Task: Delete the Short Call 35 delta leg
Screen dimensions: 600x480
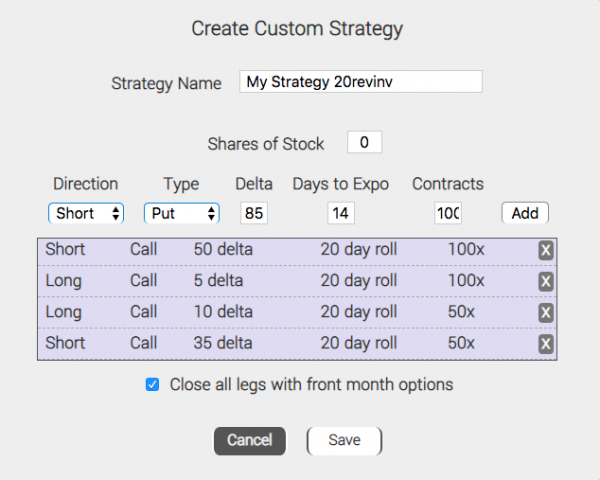Action: [546, 343]
